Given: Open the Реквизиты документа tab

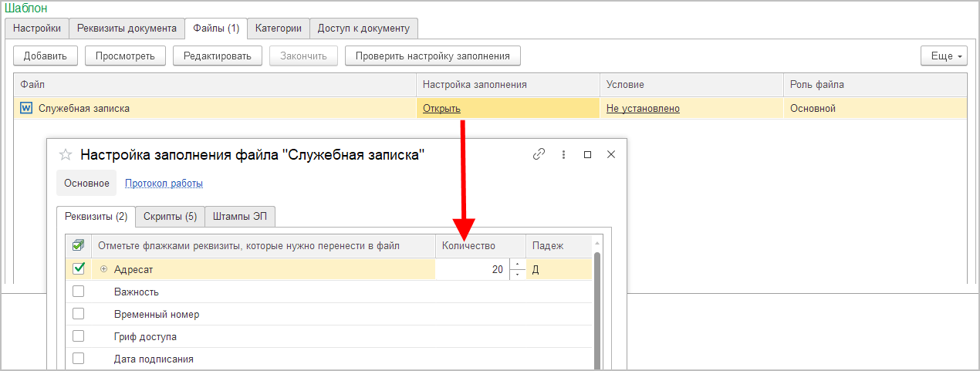Looking at the screenshot, I should coord(127,29).
